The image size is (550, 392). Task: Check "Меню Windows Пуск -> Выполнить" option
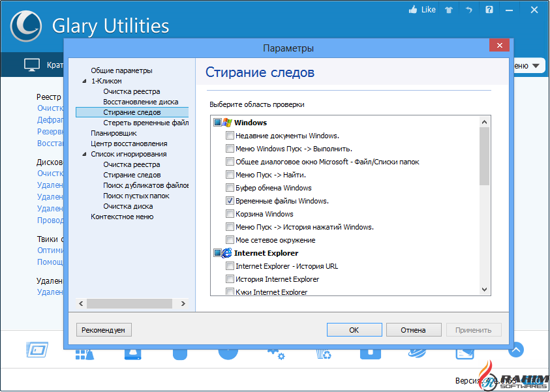point(230,149)
